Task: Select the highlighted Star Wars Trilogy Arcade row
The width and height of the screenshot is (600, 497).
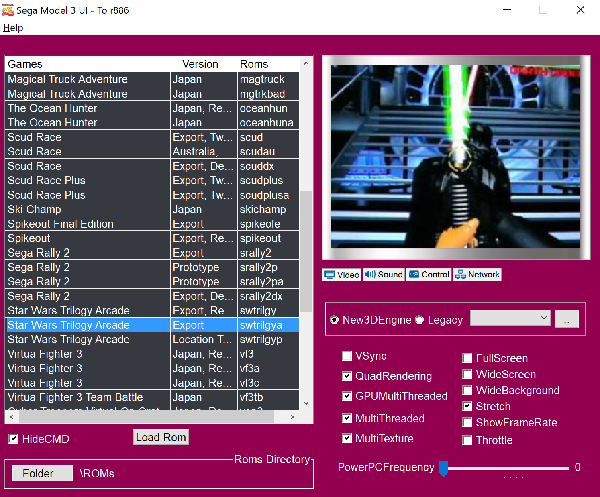Action: (152, 325)
